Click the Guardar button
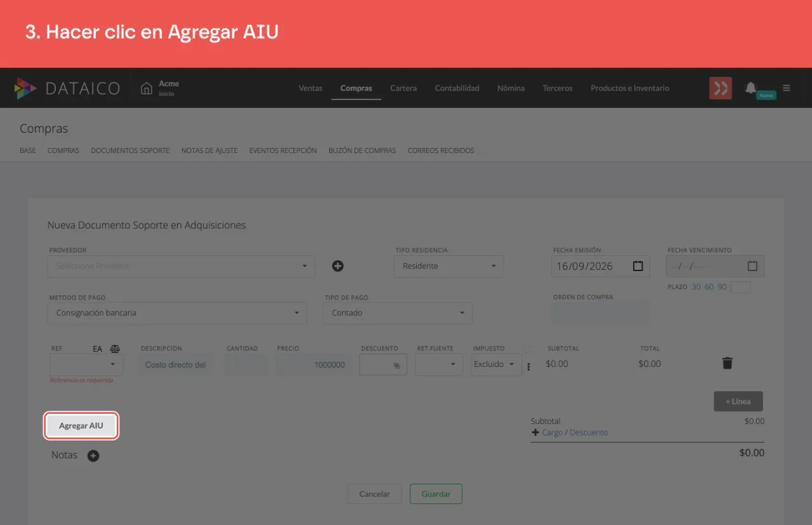 (x=436, y=494)
